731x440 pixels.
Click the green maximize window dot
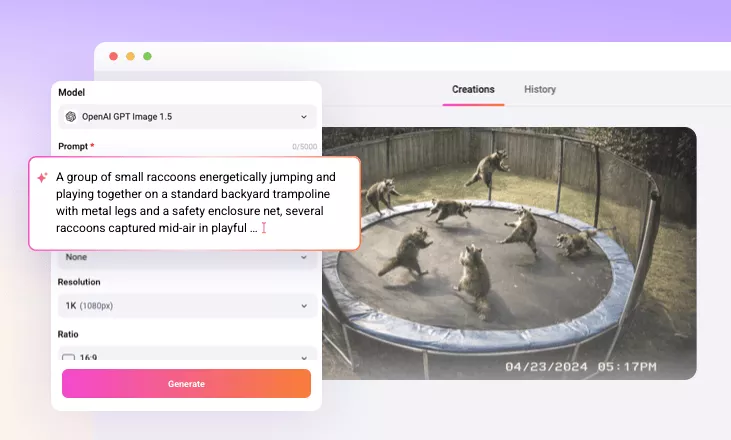pyautogui.click(x=147, y=56)
